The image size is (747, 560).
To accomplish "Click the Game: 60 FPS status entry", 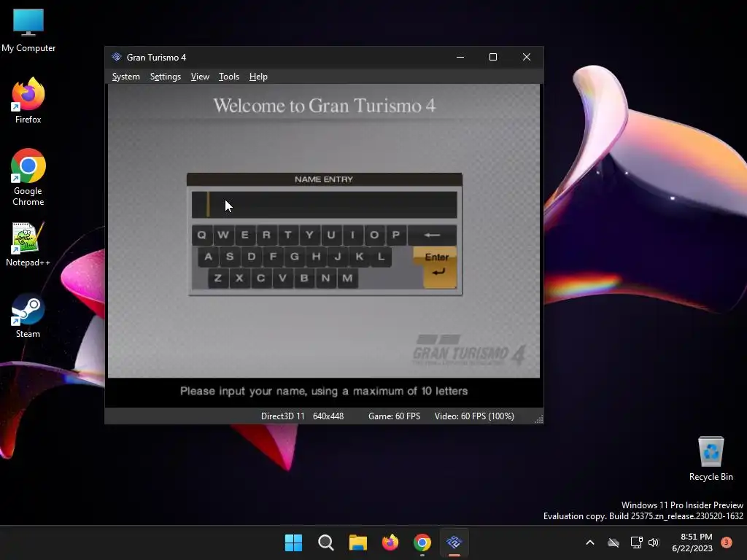I will pyautogui.click(x=395, y=416).
